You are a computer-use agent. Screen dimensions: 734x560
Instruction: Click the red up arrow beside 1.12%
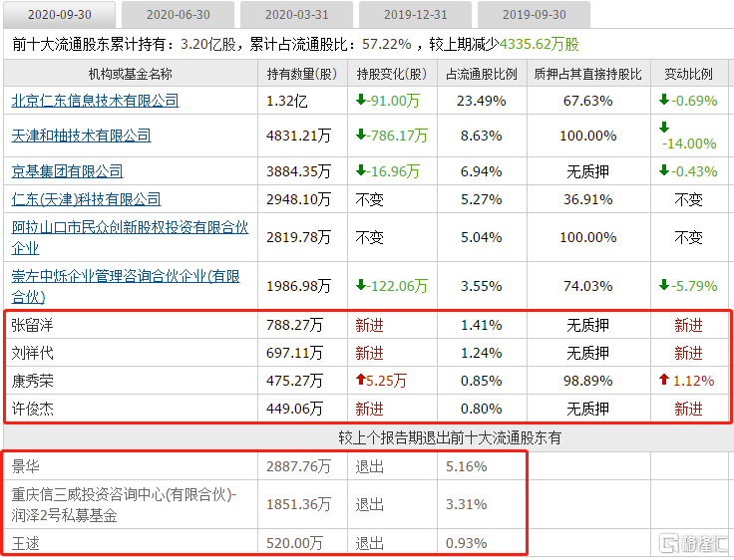click(x=664, y=379)
